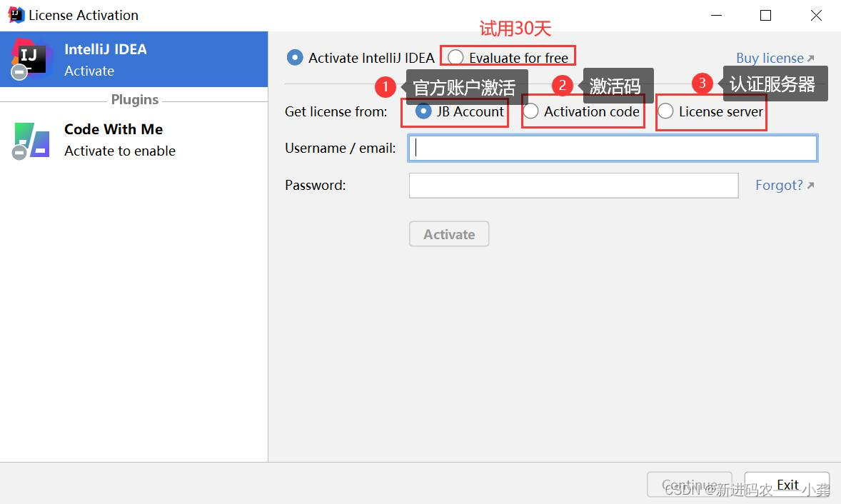The height and width of the screenshot is (504, 841).
Task: Click the Get license from: label
Action: coord(336,111)
